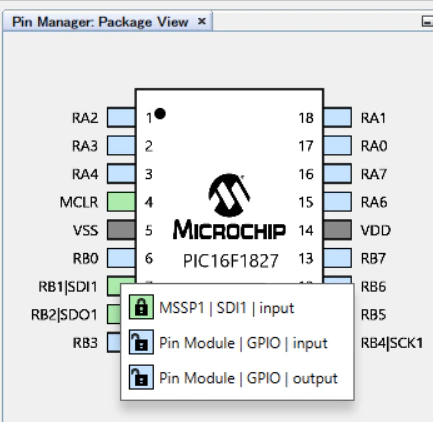Click green MCLR pin 4 pad
Image resolution: width=433 pixels, height=422 pixels.
tap(121, 202)
